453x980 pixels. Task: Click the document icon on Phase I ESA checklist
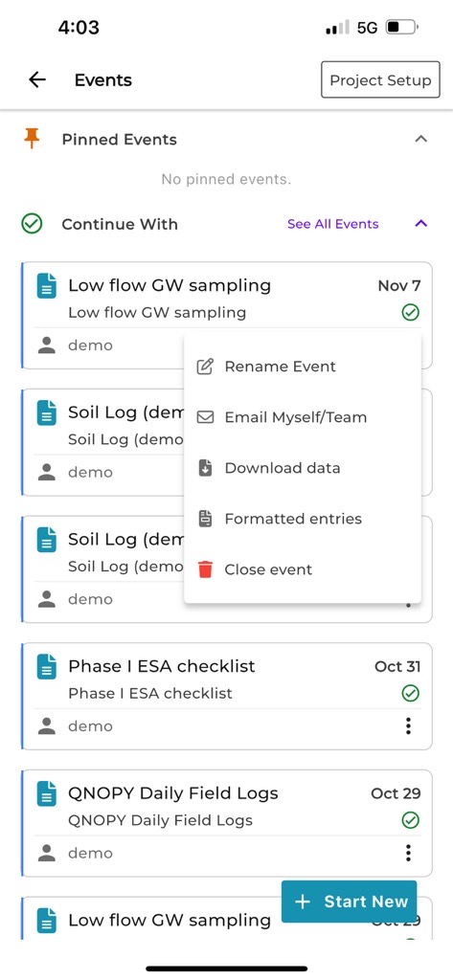point(47,666)
